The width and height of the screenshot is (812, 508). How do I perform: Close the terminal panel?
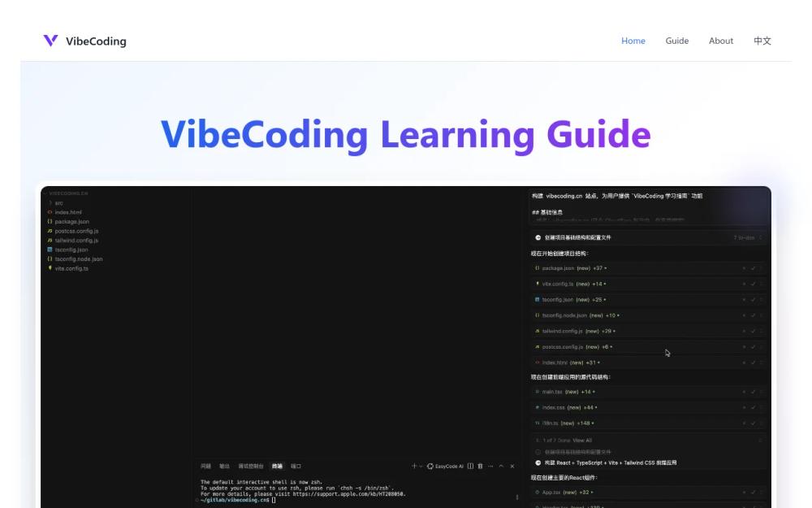(512, 466)
